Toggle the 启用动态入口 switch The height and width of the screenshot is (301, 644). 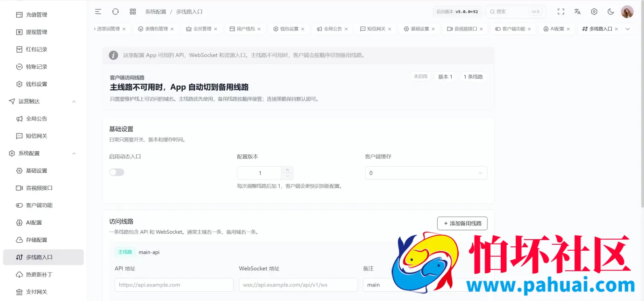click(117, 172)
